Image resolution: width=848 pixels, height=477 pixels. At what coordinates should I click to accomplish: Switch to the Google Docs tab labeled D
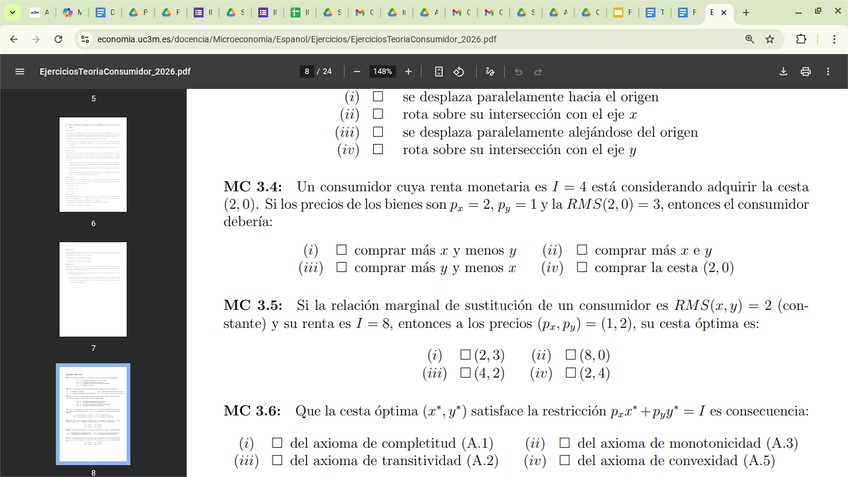[x=105, y=12]
